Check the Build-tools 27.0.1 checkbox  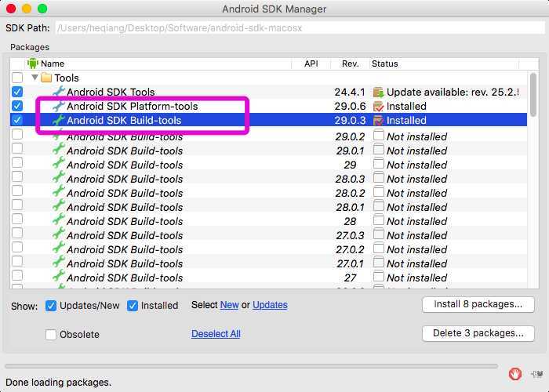(17, 261)
